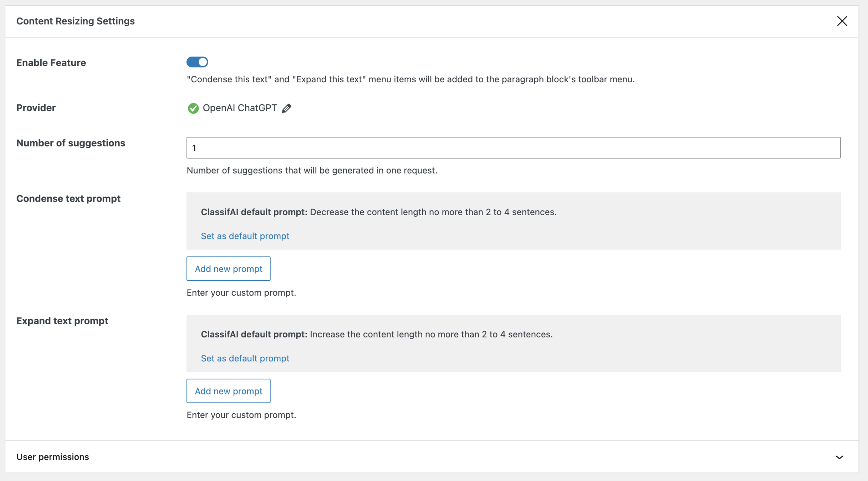The height and width of the screenshot is (481, 868).
Task: Click the pencil edit icon beside OpenAI ChatGPT
Action: click(286, 108)
